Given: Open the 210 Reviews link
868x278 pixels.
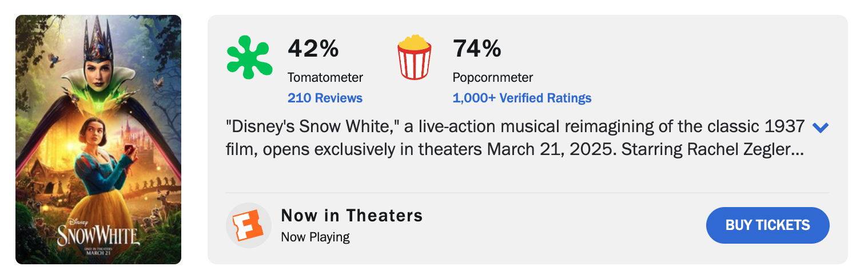Looking at the screenshot, I should tap(325, 98).
